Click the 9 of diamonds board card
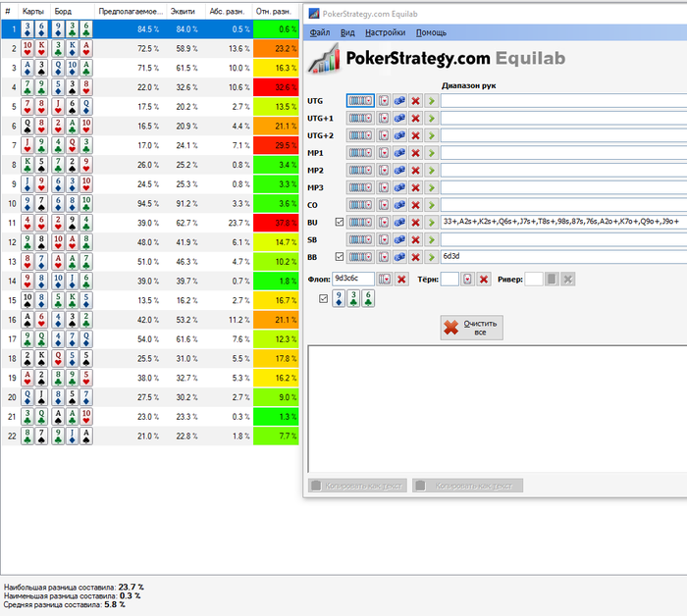The image size is (687, 616). click(x=339, y=298)
